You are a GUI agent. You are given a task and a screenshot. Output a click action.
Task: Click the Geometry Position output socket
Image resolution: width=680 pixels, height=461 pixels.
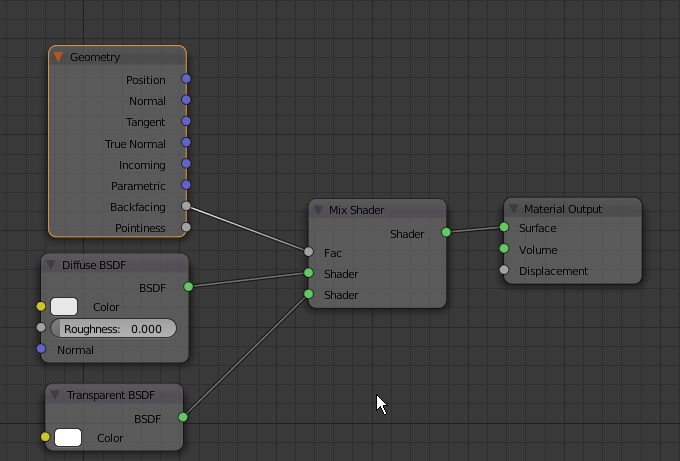[x=186, y=78]
